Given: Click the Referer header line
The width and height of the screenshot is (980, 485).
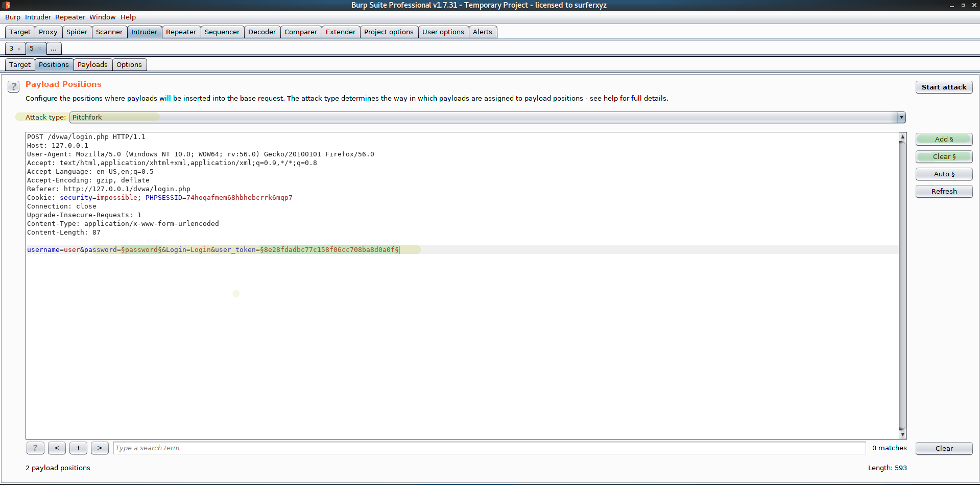Looking at the screenshot, I should pyautogui.click(x=109, y=189).
